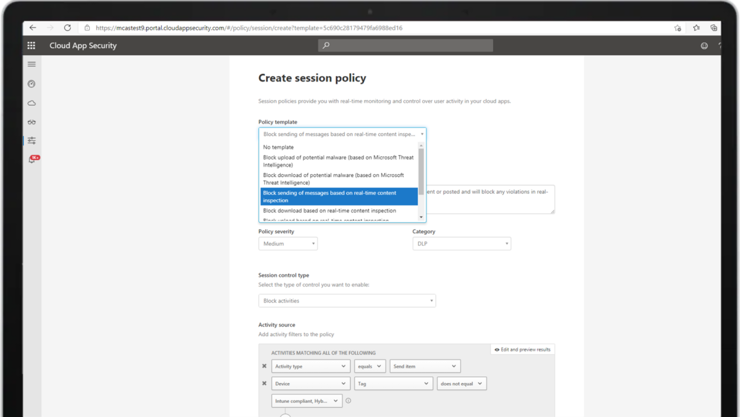This screenshot has width=740, height=417.
Task: Click the 'Session control type' label
Action: tap(284, 275)
